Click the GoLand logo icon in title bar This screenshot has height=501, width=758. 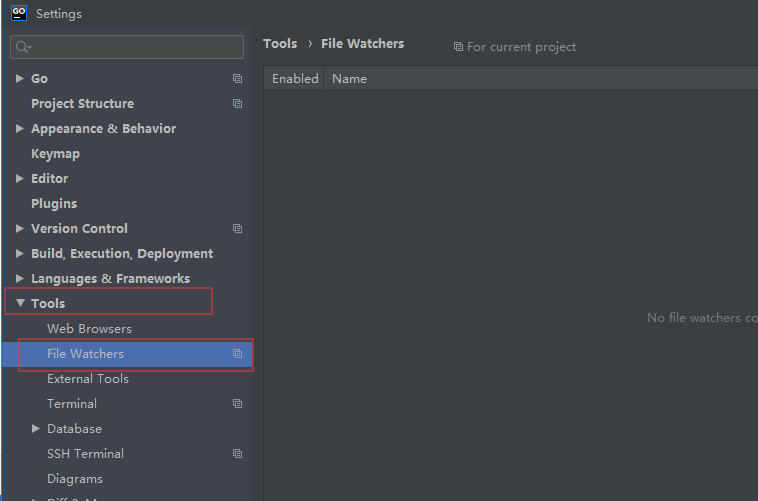pos(18,13)
